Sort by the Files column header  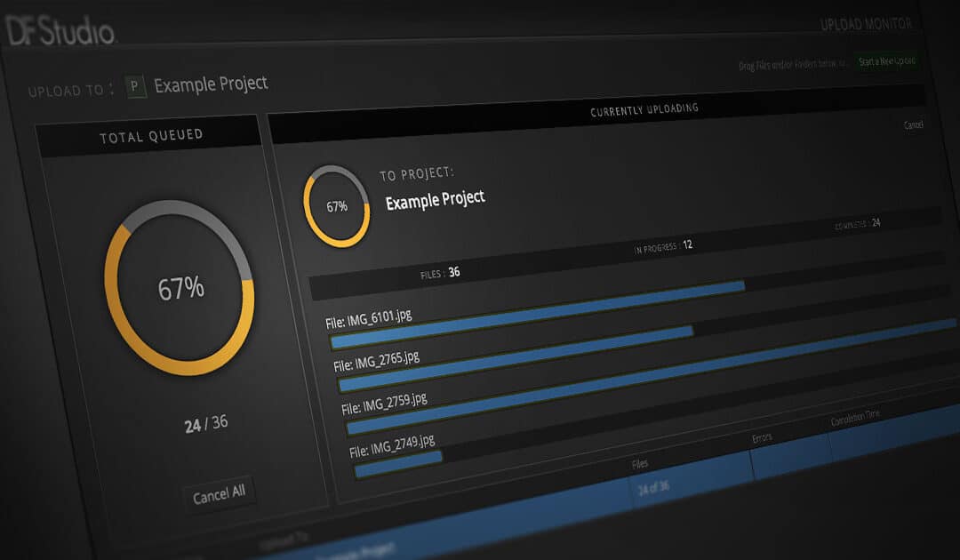pos(639,463)
